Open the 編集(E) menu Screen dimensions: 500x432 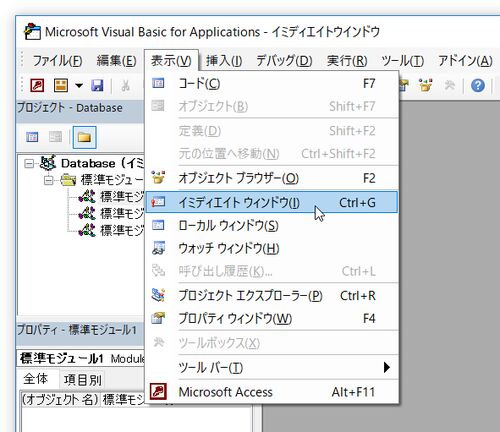116,61
